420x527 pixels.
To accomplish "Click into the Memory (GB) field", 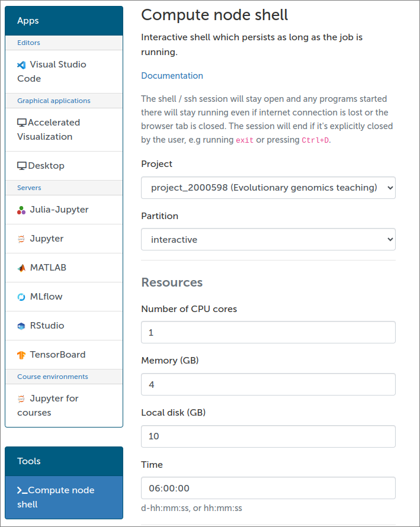I will pos(268,384).
